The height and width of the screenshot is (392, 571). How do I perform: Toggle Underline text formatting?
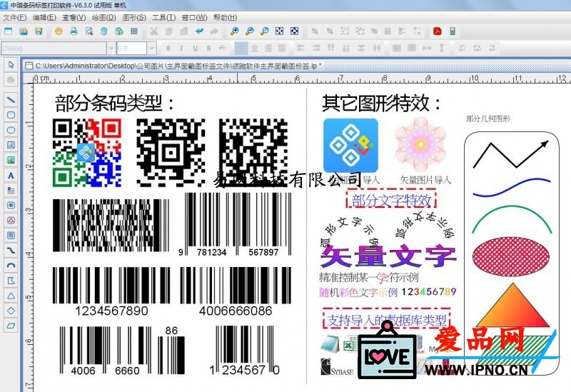click(195, 48)
